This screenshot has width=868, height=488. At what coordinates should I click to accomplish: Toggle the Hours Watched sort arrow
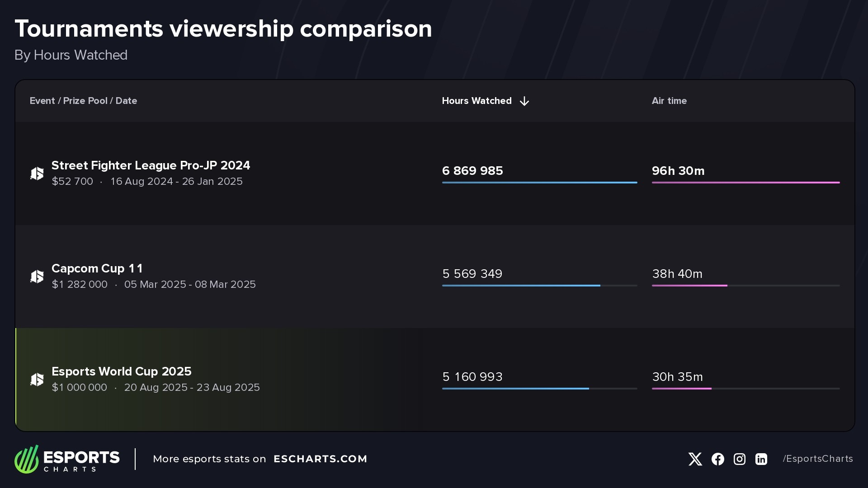(x=524, y=101)
